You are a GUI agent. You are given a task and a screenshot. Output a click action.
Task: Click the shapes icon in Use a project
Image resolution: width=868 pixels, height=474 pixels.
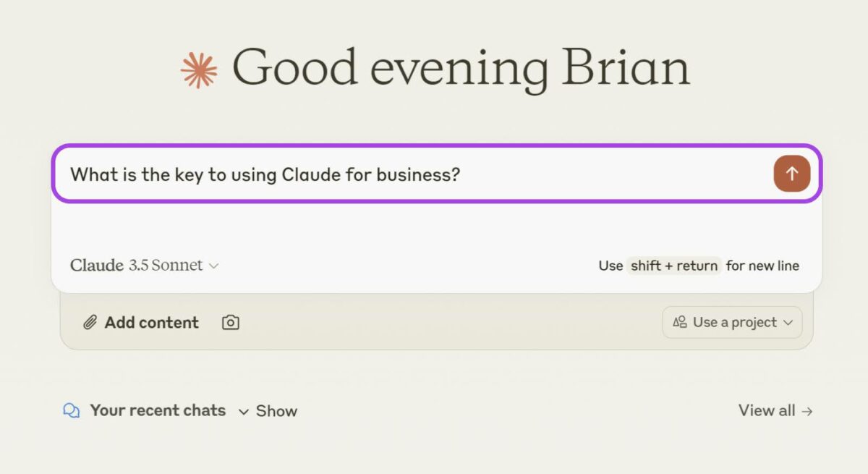[x=680, y=323]
